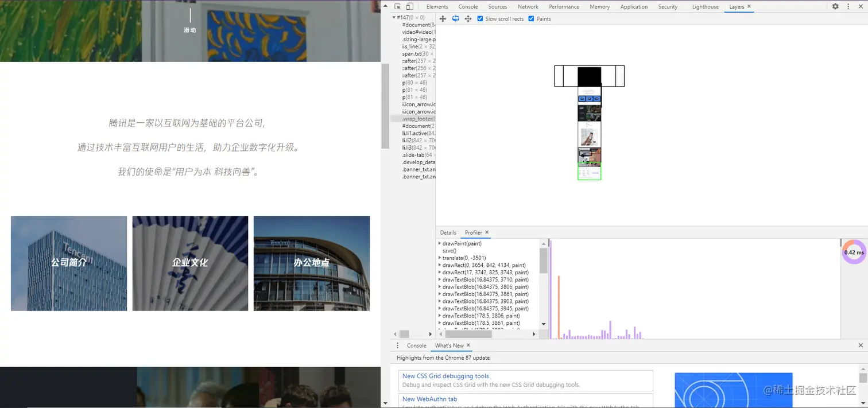The image size is (868, 408).
Task: Close the Layers tab
Action: point(749,6)
